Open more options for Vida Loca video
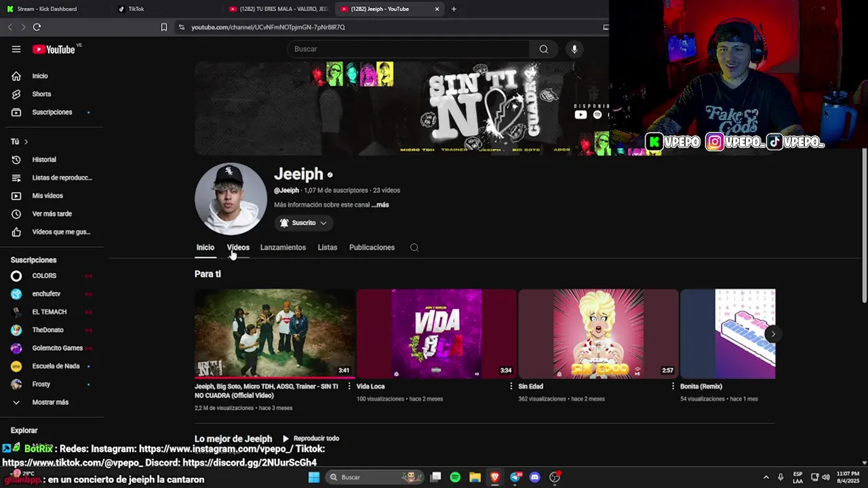Screen dimensions: 868x488 pos(511,386)
